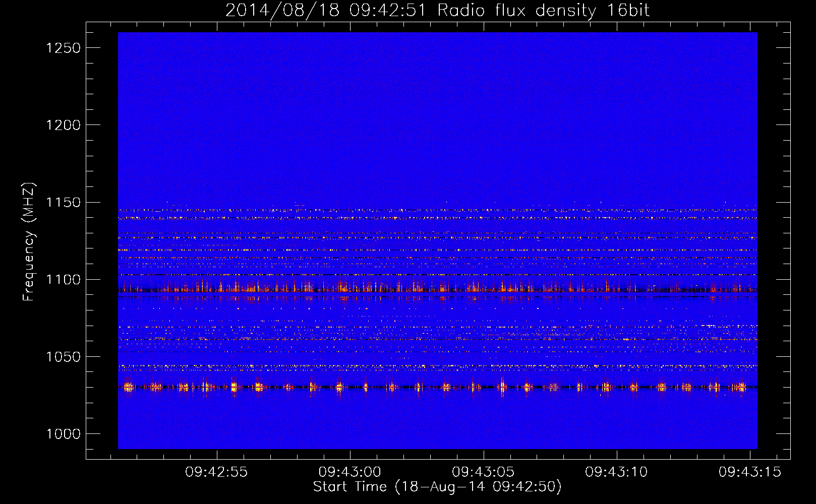Click the "Start Time (18-Aug-14 09:42:50)" label
The width and height of the screenshot is (816, 504).
[x=437, y=487]
